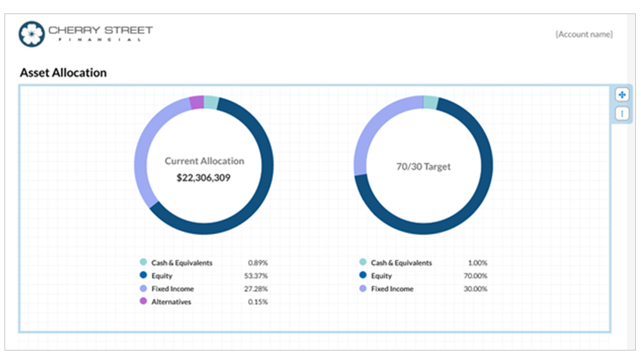Click the 70/30 Target center label
Viewport: 641px width, 364px height.
423,167
